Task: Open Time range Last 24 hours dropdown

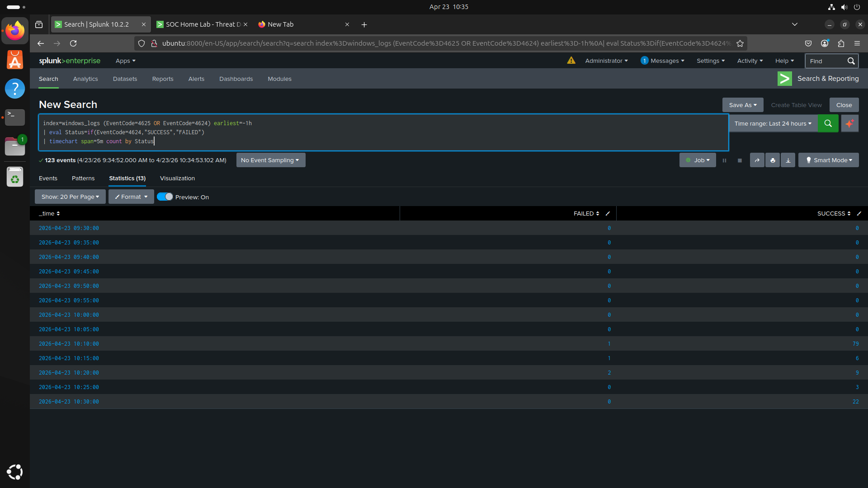Action: (x=773, y=123)
